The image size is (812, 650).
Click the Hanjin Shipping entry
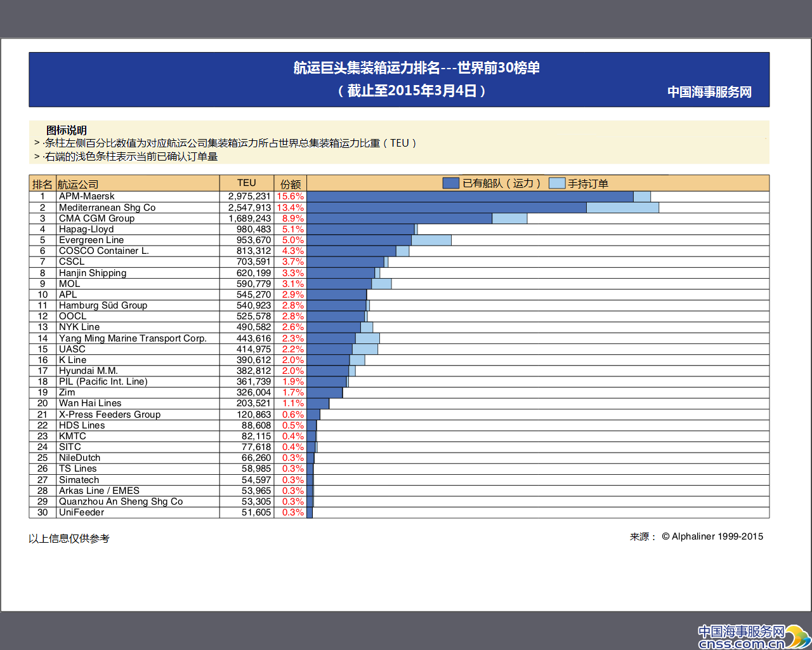coord(93,273)
